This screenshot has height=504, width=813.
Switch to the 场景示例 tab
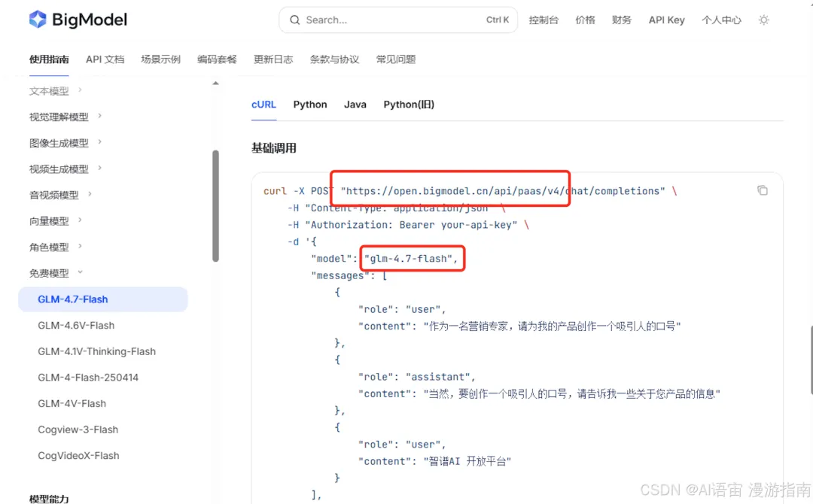[161, 59]
